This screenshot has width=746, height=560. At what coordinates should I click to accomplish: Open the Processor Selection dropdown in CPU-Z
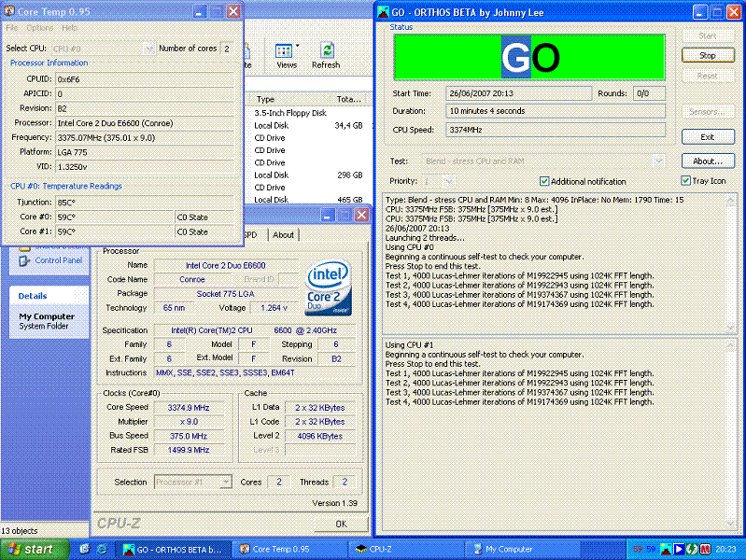tap(226, 482)
